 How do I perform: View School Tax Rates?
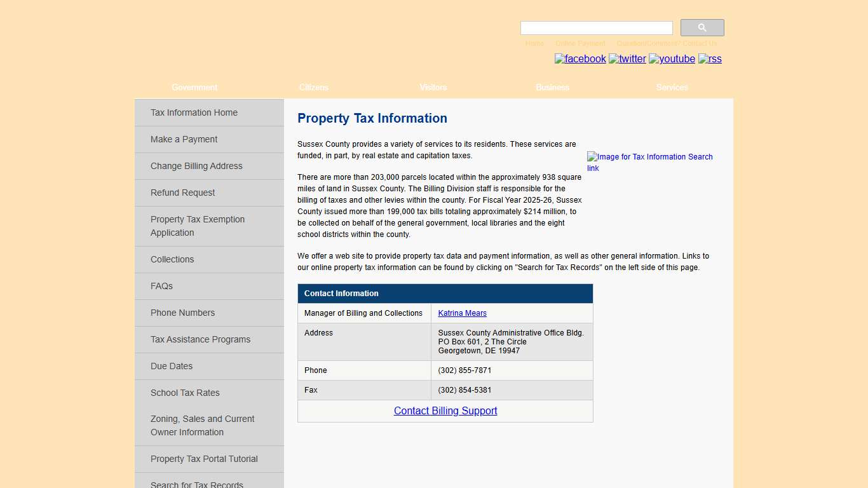[x=185, y=393]
